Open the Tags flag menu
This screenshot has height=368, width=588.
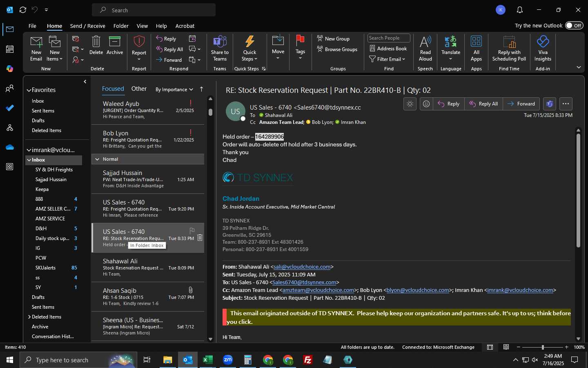pos(300,47)
